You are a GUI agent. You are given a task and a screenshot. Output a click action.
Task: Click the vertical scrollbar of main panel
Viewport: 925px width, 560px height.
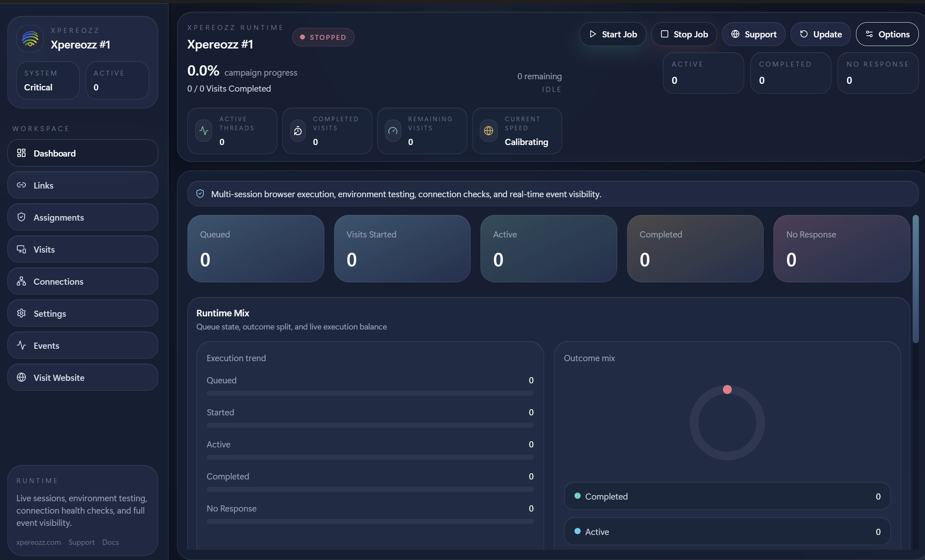tap(916, 279)
